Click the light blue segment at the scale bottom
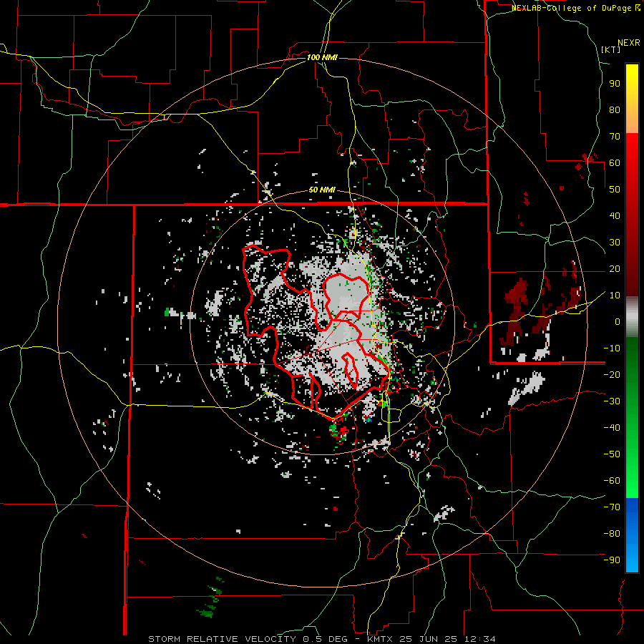Screen dimensions: 644x644 click(632, 557)
